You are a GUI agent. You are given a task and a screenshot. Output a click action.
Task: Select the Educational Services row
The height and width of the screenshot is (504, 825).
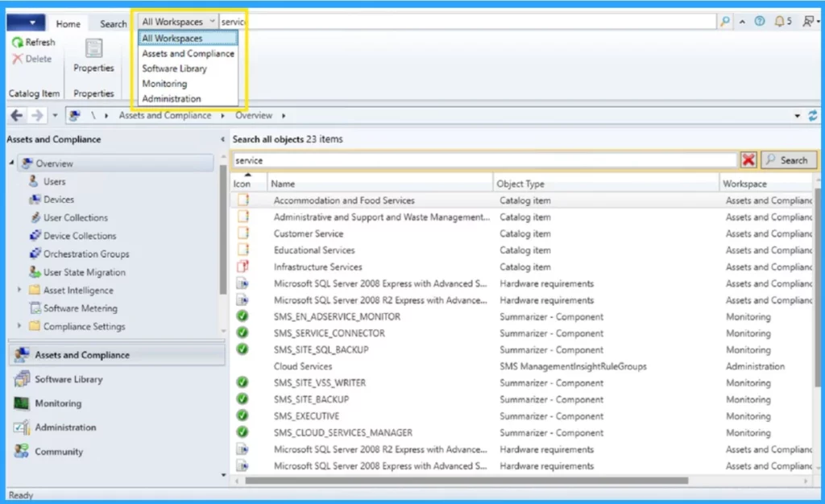[x=522, y=250]
